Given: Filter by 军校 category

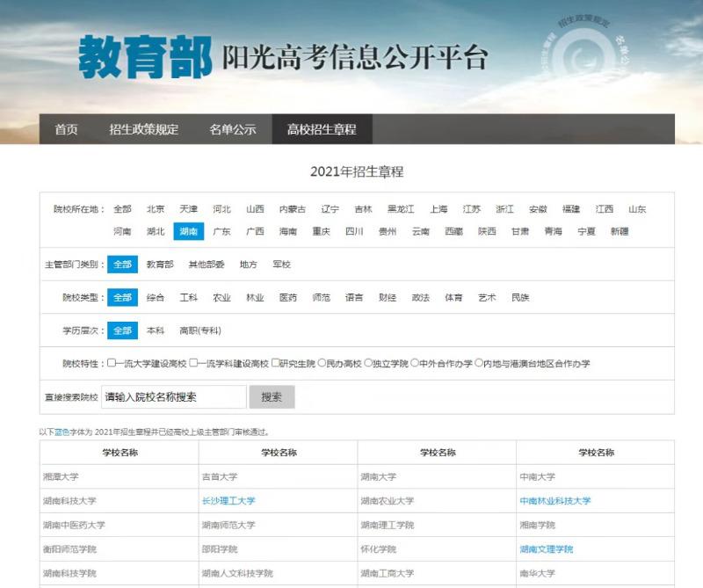Looking at the screenshot, I should pos(282,265).
